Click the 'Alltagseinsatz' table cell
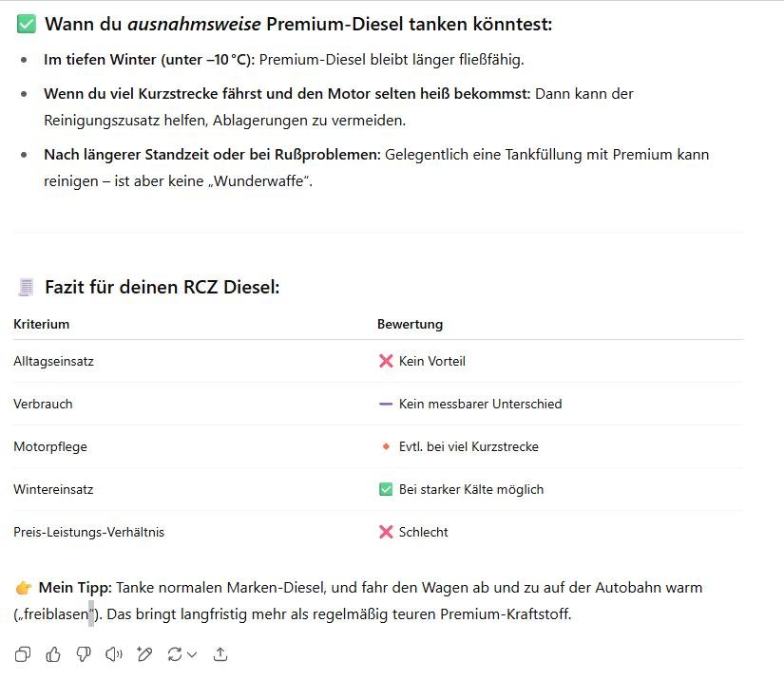 [x=53, y=361]
